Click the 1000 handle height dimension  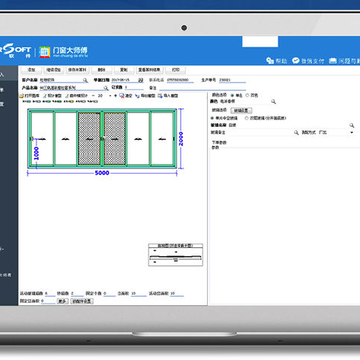point(36,154)
